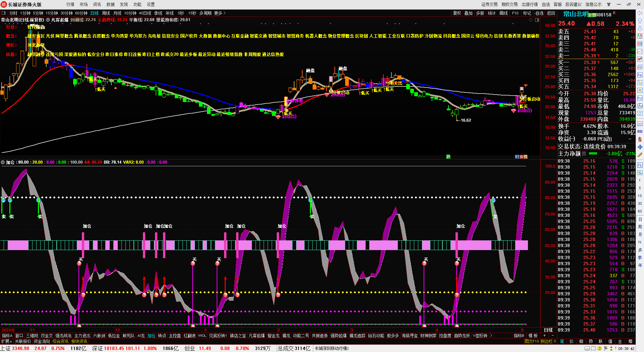Toggle the 侧边栏 sidebar collapse
Image resolution: width=644 pixels, height=352 pixels.
548,341
